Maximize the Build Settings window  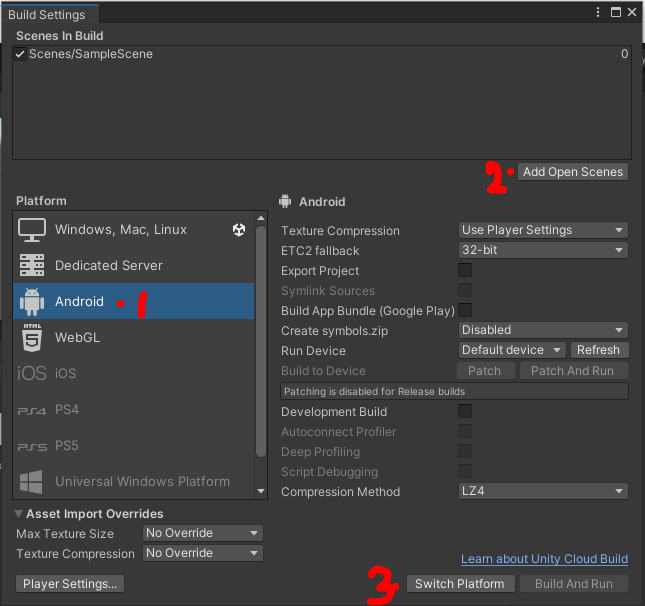pos(615,12)
